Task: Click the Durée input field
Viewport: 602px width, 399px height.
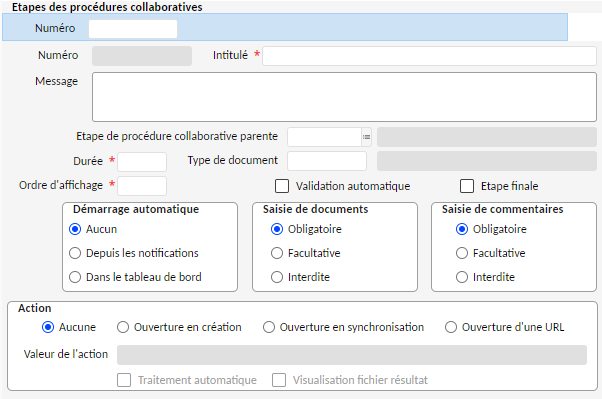Action: point(142,162)
